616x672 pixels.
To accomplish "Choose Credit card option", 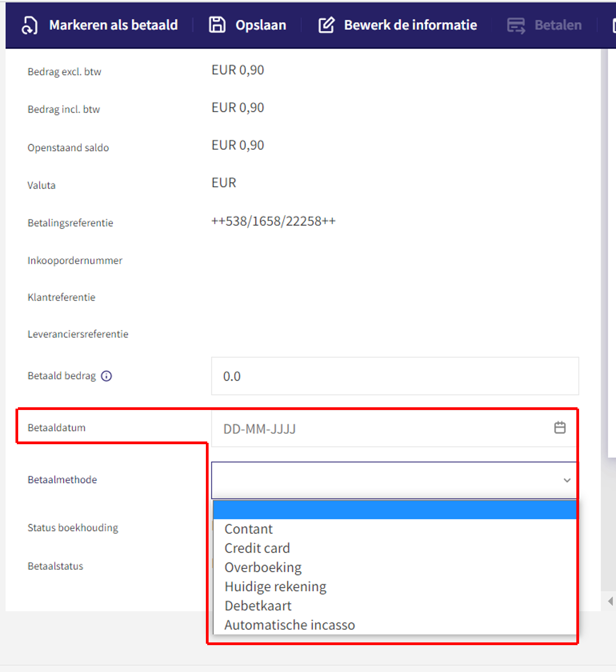I will point(395,548).
